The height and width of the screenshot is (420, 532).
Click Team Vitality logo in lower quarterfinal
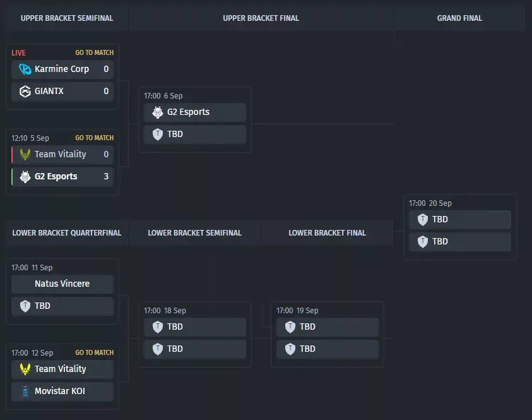tap(25, 369)
